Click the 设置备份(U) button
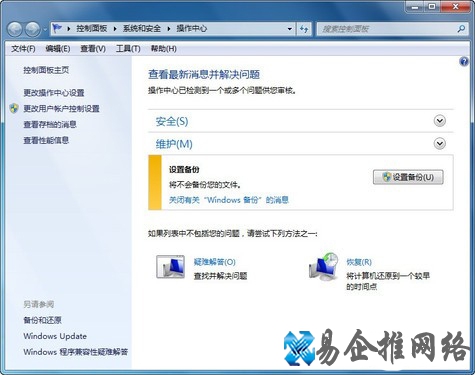Viewport: 475px width, 375px height. (x=408, y=177)
